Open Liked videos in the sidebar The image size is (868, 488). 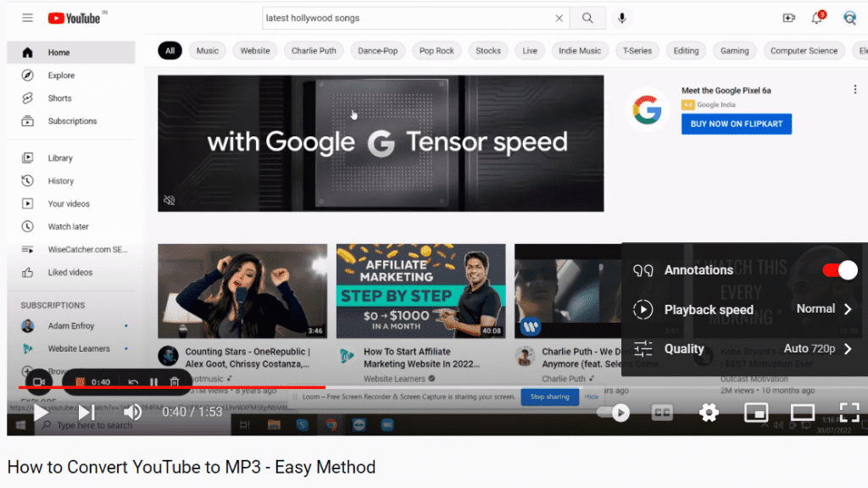click(71, 272)
